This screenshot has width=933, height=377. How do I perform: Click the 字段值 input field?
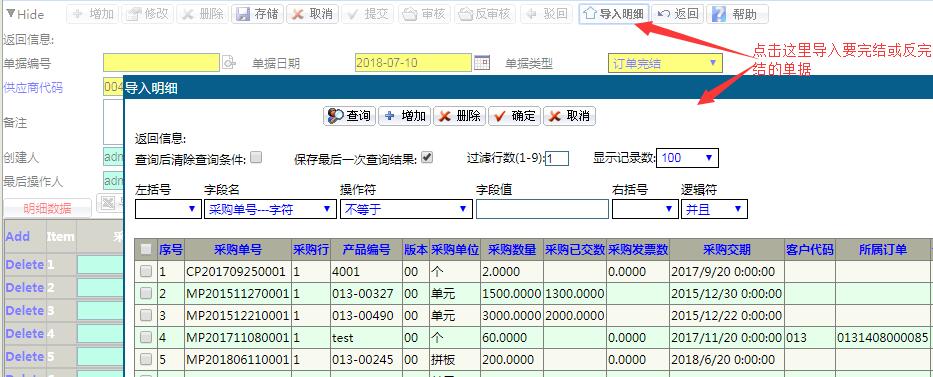542,209
